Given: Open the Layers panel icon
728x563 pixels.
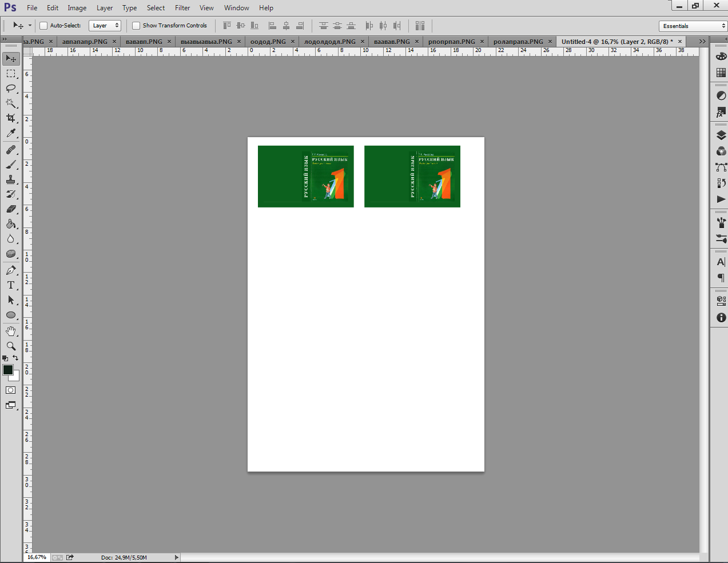Looking at the screenshot, I should click(721, 135).
